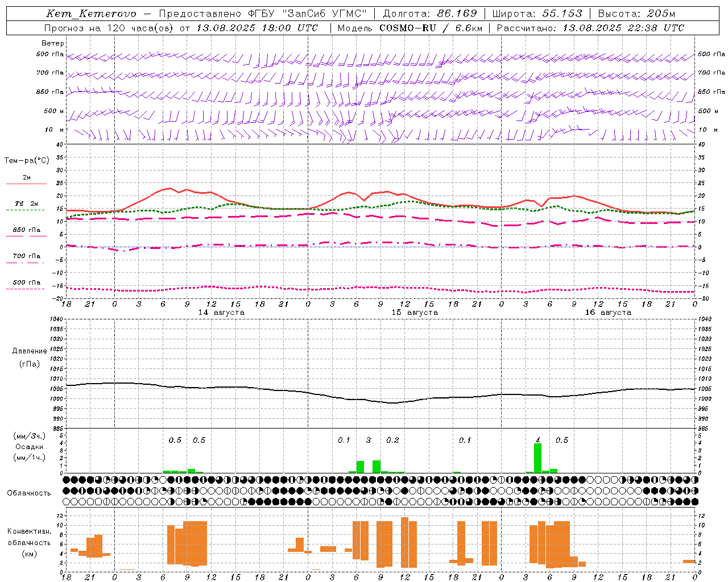Click the station name Kem_Kemerovo in the header
This screenshot has width=728, height=582.
coord(91,14)
